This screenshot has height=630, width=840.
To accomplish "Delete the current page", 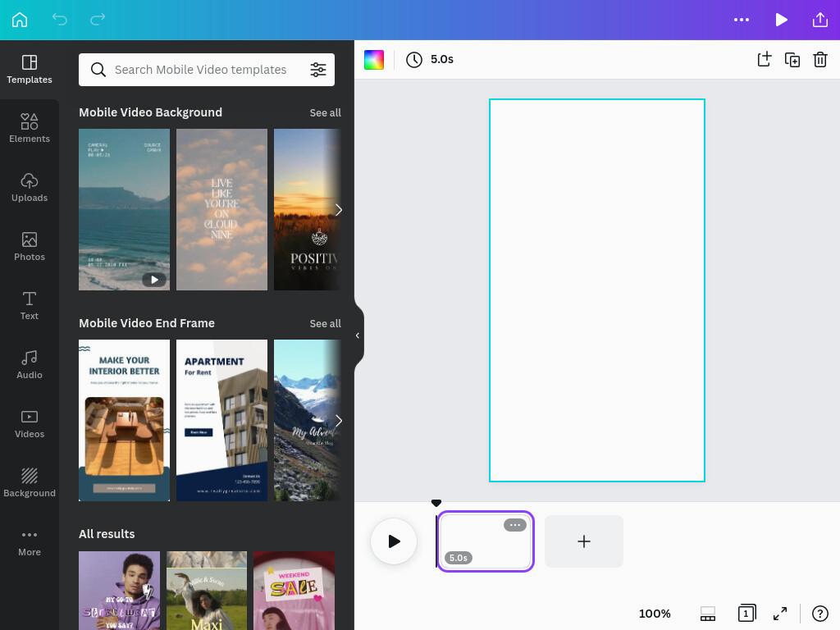I will click(x=820, y=59).
